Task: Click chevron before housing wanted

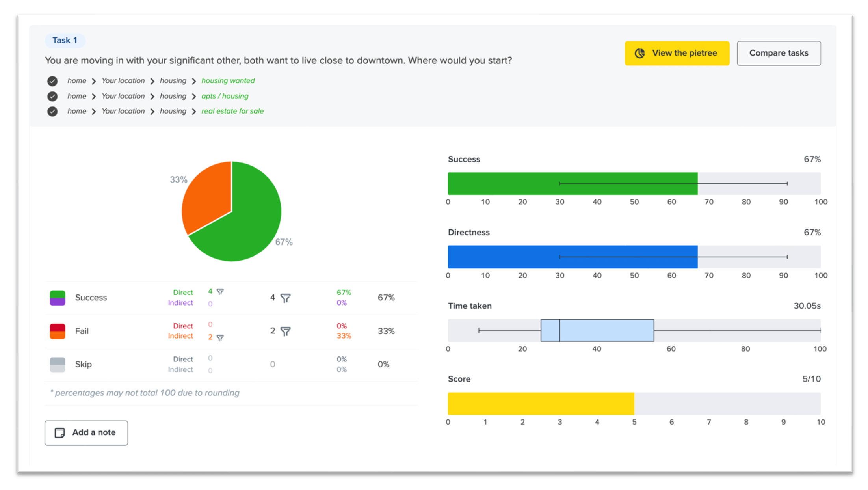Action: (194, 81)
